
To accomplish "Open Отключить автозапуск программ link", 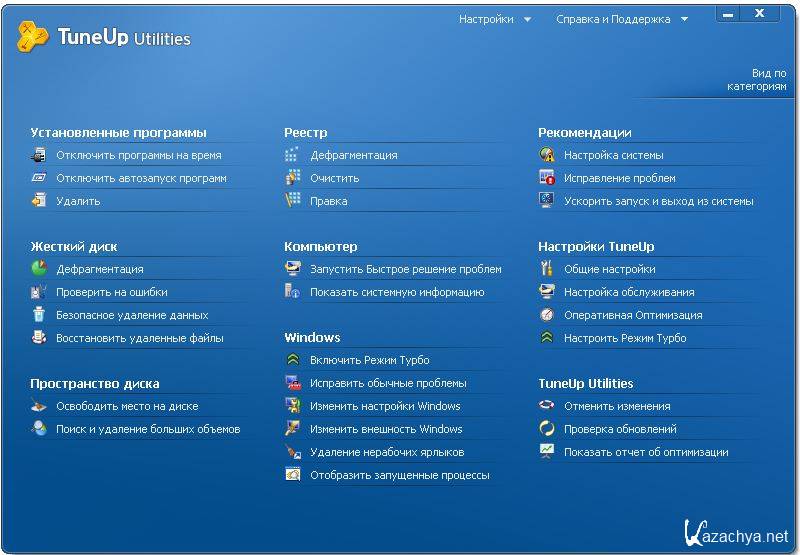I will coord(141,178).
